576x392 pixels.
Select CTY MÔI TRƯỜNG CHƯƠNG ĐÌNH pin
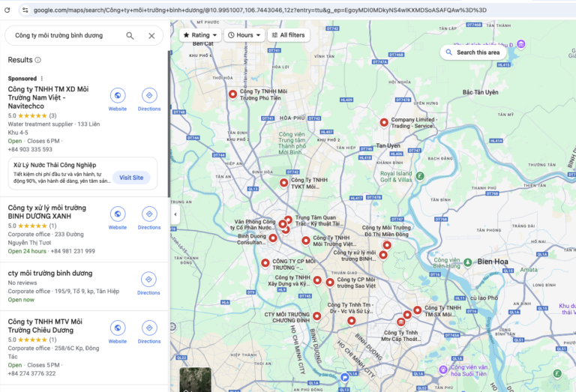(316, 316)
